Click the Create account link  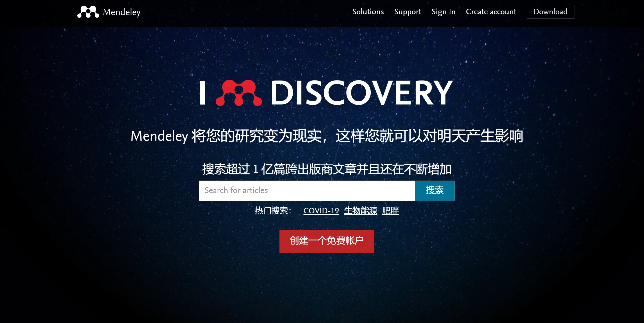(x=491, y=11)
